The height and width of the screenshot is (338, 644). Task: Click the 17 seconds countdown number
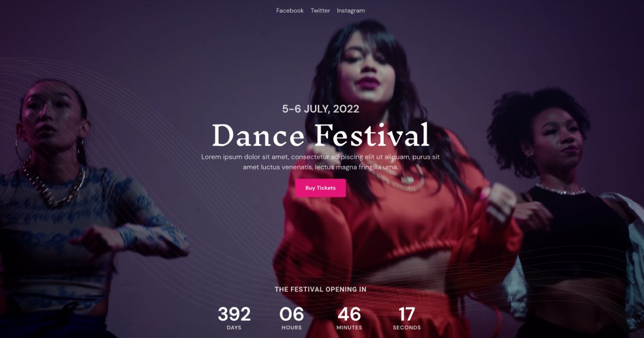tap(407, 314)
